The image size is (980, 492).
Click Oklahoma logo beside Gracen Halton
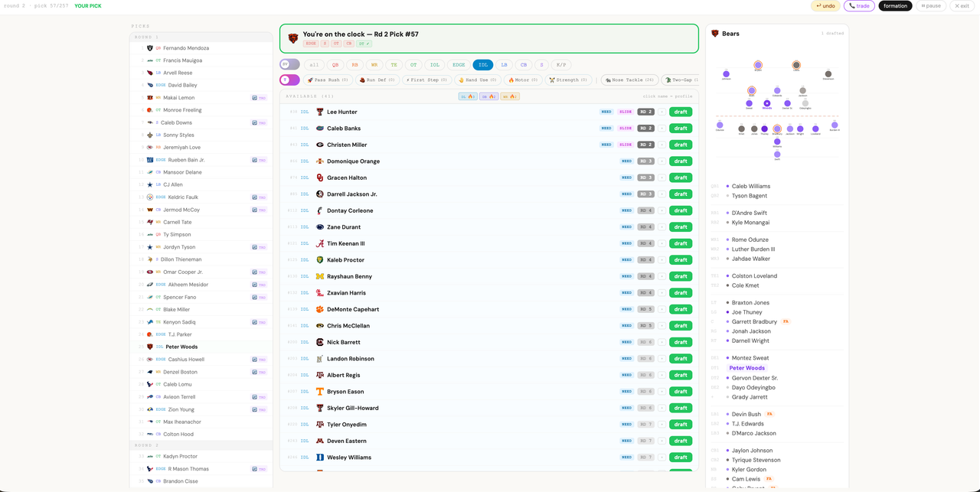tap(320, 178)
